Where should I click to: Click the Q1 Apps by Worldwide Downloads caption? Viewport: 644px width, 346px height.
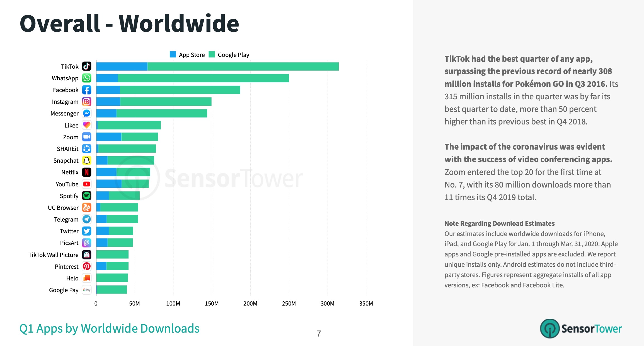tap(109, 328)
